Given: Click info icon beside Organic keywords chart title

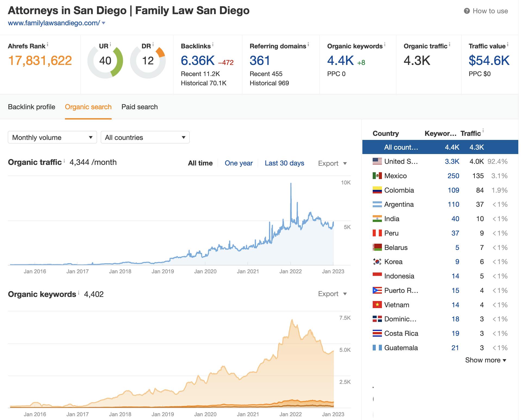Looking at the screenshot, I should point(79,293).
